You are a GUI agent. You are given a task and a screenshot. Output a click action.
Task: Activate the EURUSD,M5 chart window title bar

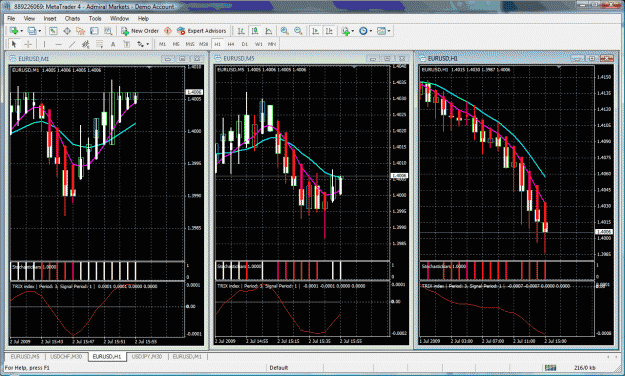(x=311, y=58)
